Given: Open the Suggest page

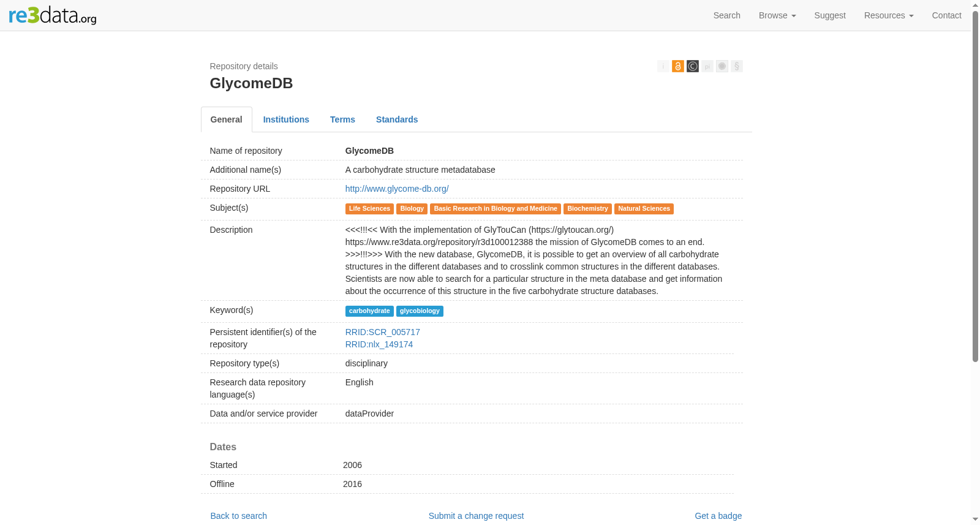Looking at the screenshot, I should [830, 15].
